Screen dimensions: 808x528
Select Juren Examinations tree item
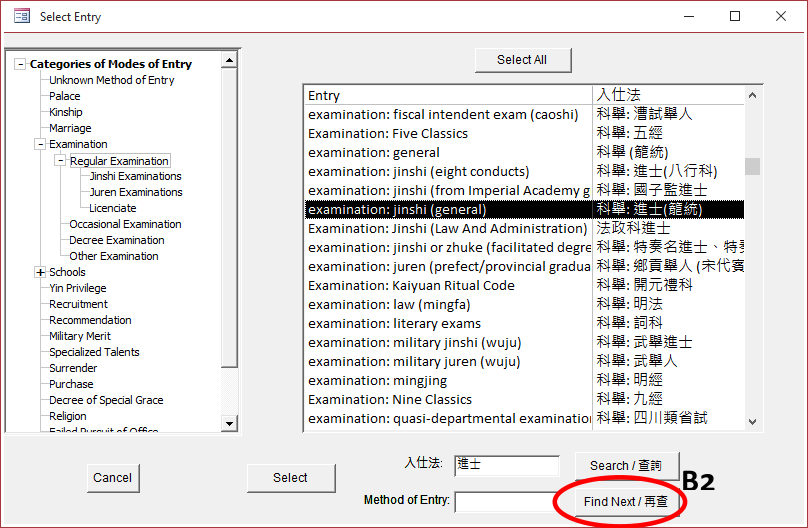tap(135, 192)
